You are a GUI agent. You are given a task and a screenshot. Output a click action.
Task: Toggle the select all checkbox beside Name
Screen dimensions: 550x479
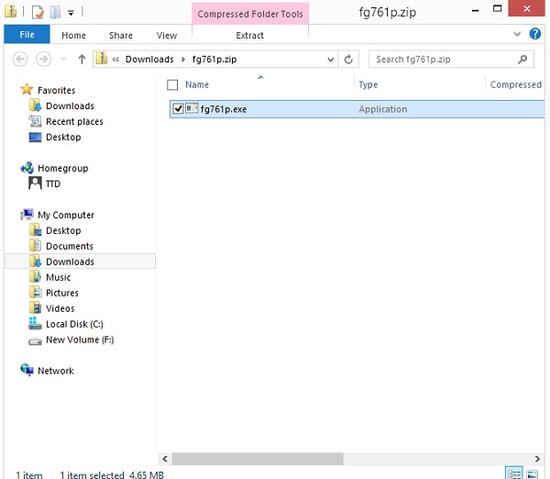[172, 85]
